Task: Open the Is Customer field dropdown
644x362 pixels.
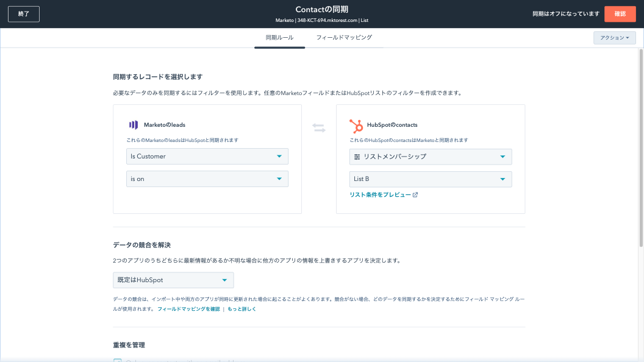Action: click(207, 157)
